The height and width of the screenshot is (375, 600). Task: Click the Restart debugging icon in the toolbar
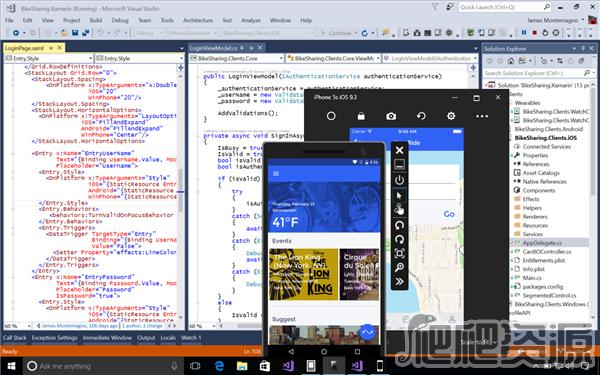click(545, 33)
